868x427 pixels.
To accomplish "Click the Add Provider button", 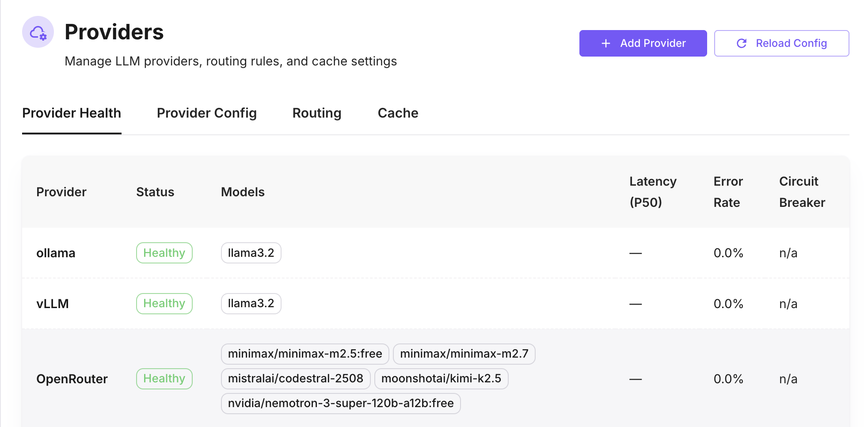I will (x=643, y=43).
